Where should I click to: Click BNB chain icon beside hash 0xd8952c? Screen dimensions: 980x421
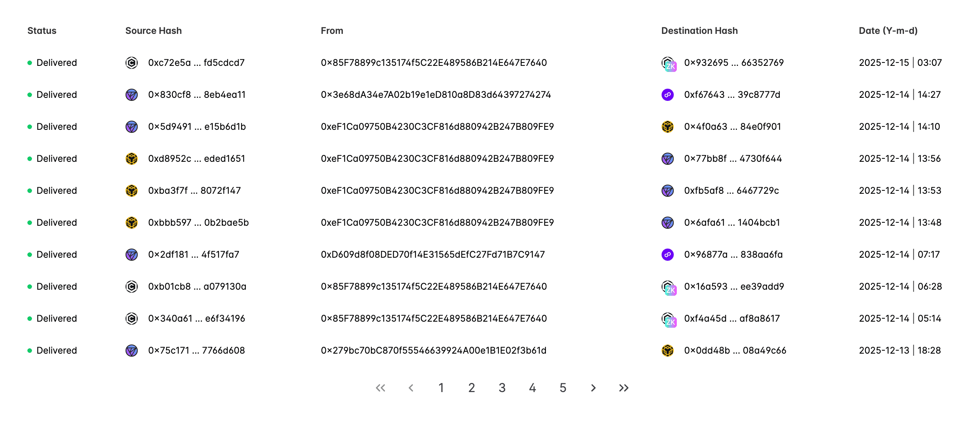132,159
